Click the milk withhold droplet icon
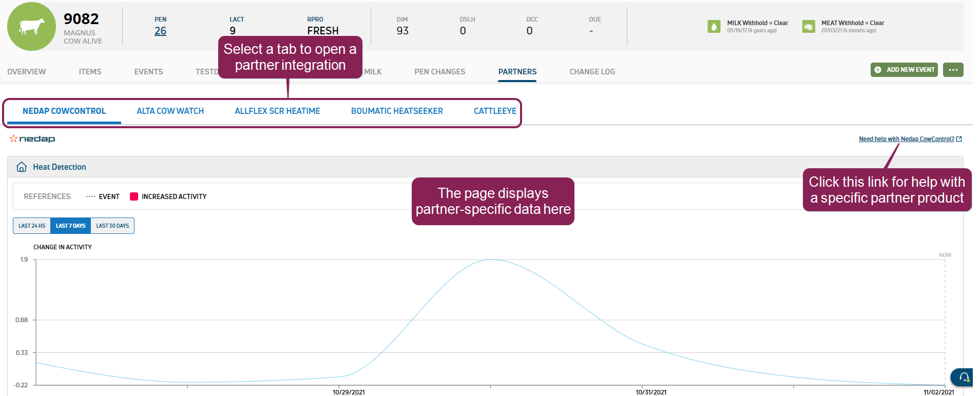 (714, 27)
